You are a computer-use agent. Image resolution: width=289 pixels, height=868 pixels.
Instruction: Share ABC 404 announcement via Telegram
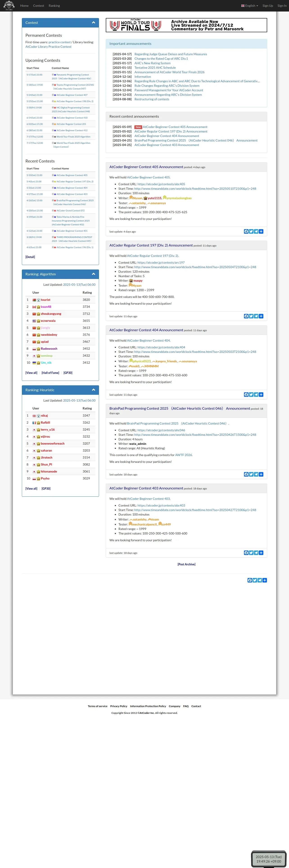[256, 395]
